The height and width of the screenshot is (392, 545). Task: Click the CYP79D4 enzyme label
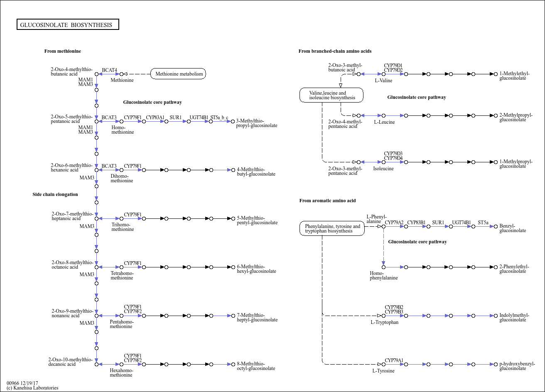pyautogui.click(x=393, y=158)
